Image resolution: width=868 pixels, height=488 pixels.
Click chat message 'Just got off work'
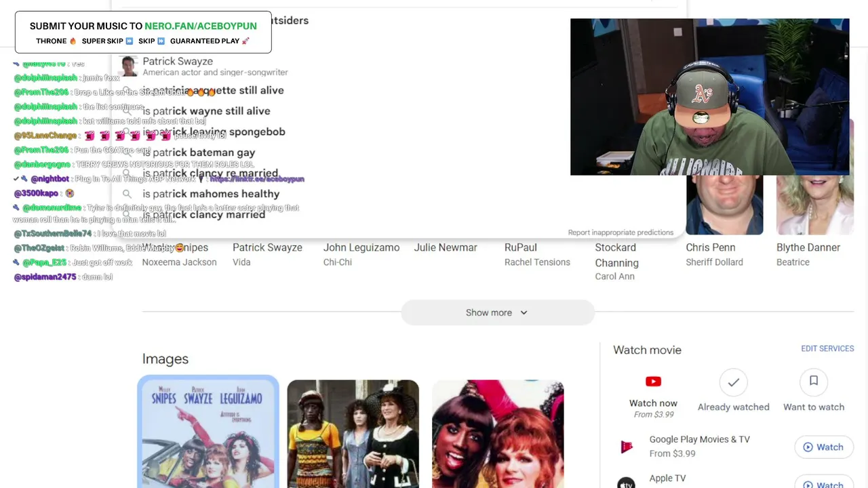(102, 262)
